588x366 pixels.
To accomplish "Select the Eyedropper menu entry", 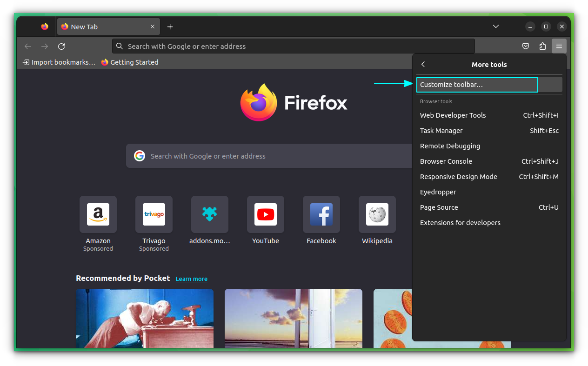I will click(438, 192).
